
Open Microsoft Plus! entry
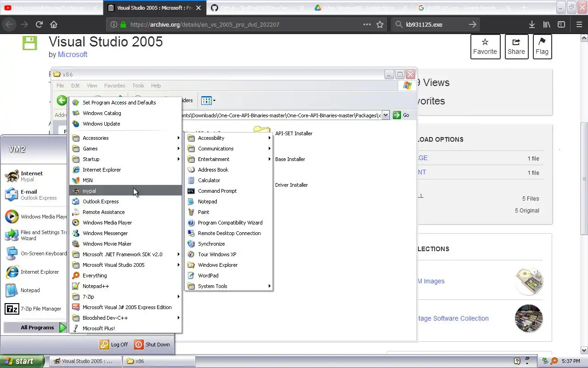(125, 328)
